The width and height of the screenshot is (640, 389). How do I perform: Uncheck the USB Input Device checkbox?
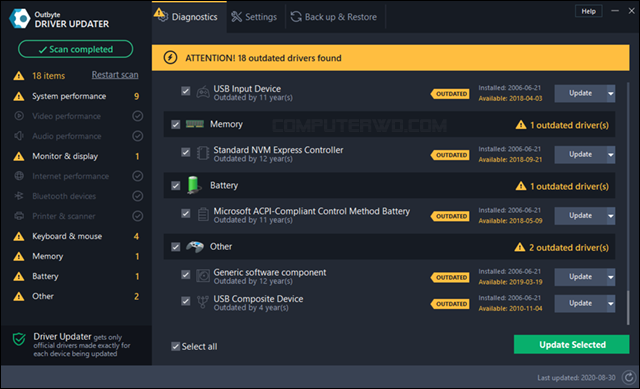(186, 91)
